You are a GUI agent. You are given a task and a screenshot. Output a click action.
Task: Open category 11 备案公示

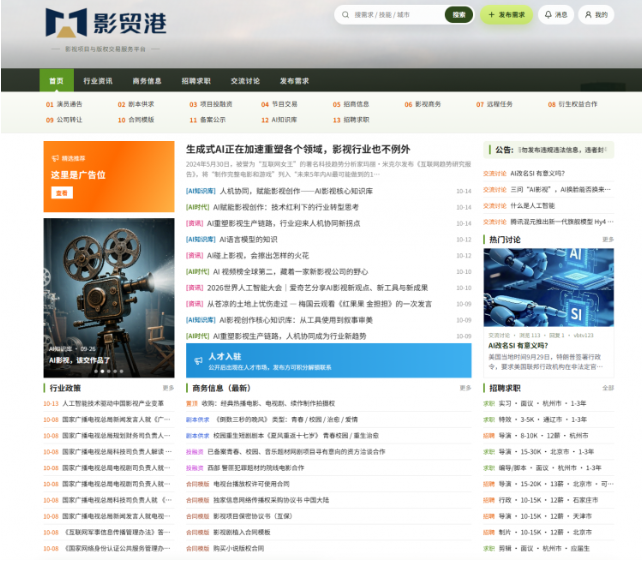208,120
